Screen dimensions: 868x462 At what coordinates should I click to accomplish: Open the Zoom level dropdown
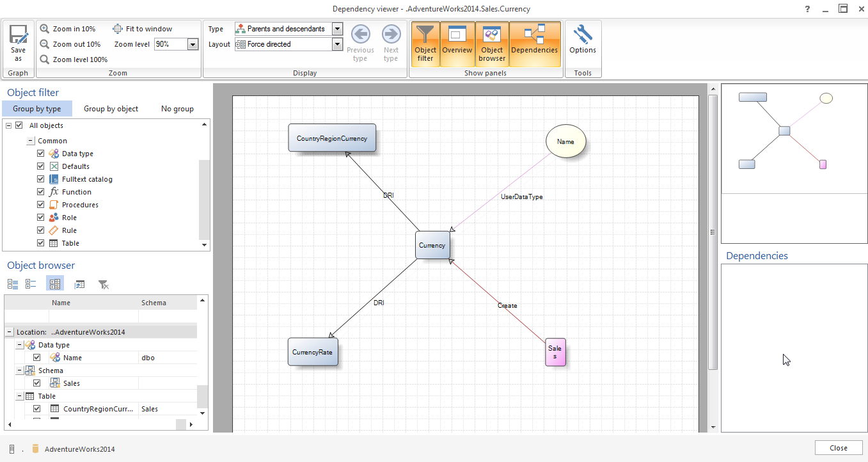pyautogui.click(x=193, y=44)
